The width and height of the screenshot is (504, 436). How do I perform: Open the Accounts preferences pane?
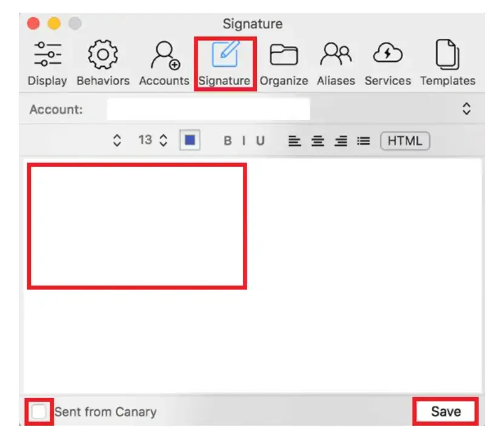point(164,64)
